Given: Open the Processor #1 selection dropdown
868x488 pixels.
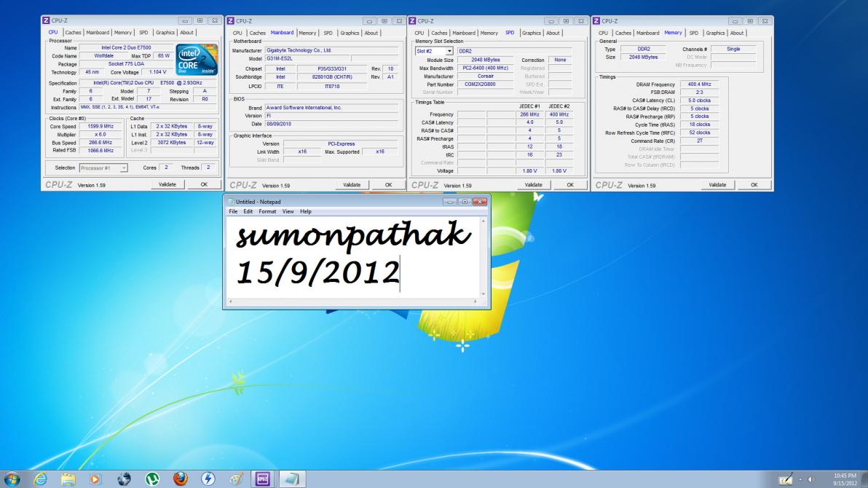Looking at the screenshot, I should point(124,168).
